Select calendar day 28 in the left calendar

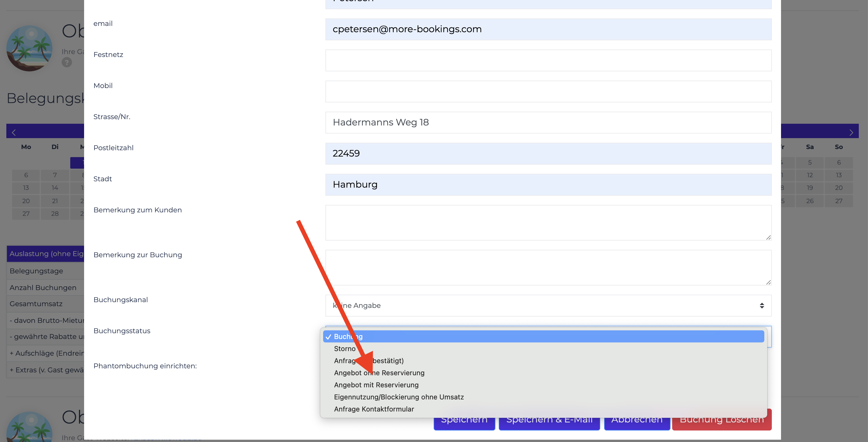[x=55, y=214]
